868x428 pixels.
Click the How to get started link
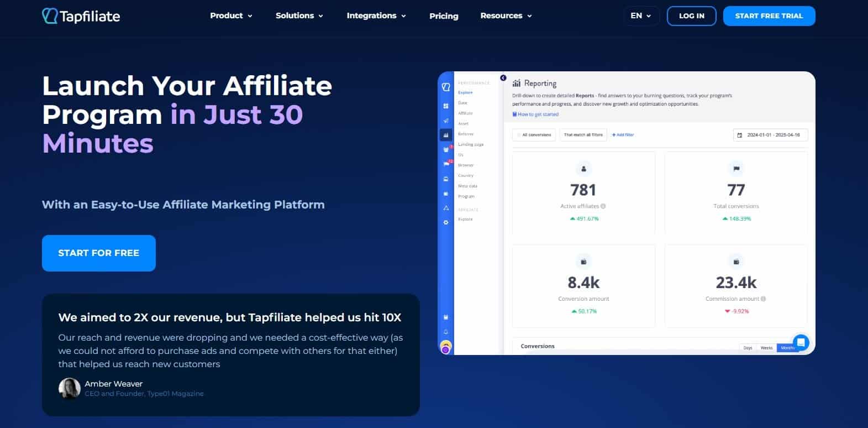pyautogui.click(x=535, y=114)
